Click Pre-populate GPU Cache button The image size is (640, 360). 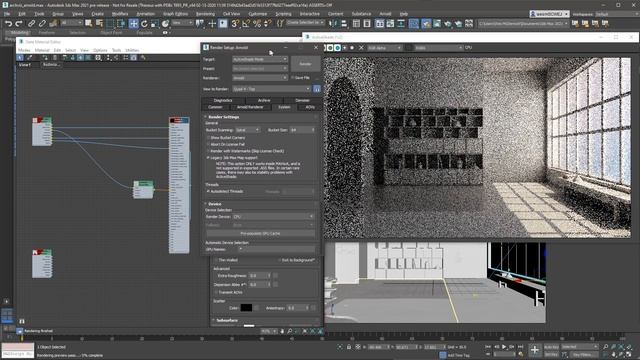click(260, 233)
